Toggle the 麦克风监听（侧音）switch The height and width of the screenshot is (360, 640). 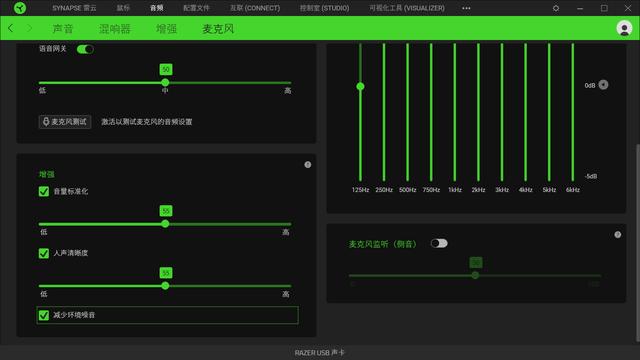tap(439, 243)
